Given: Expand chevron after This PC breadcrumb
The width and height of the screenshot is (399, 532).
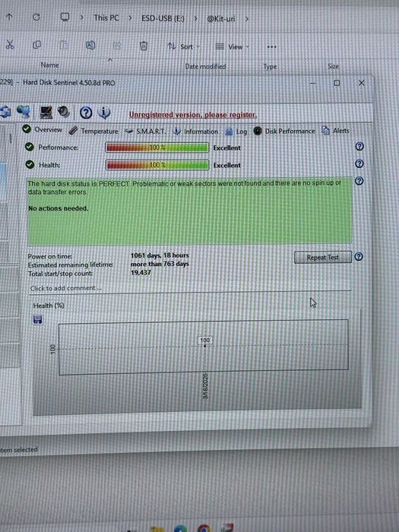Looking at the screenshot, I should [x=130, y=18].
